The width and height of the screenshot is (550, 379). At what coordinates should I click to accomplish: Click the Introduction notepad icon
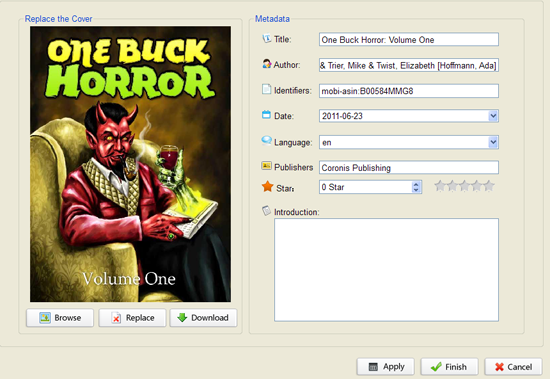(267, 211)
